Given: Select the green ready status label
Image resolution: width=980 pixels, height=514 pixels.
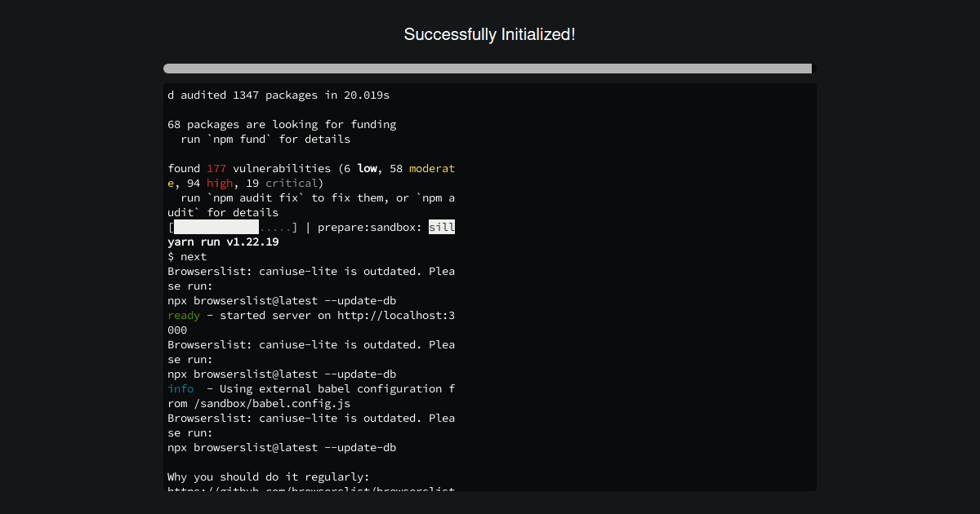Looking at the screenshot, I should tap(183, 315).
